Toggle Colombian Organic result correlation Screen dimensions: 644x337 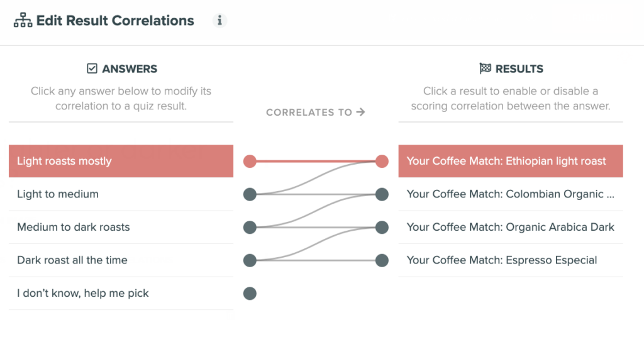[x=511, y=194]
